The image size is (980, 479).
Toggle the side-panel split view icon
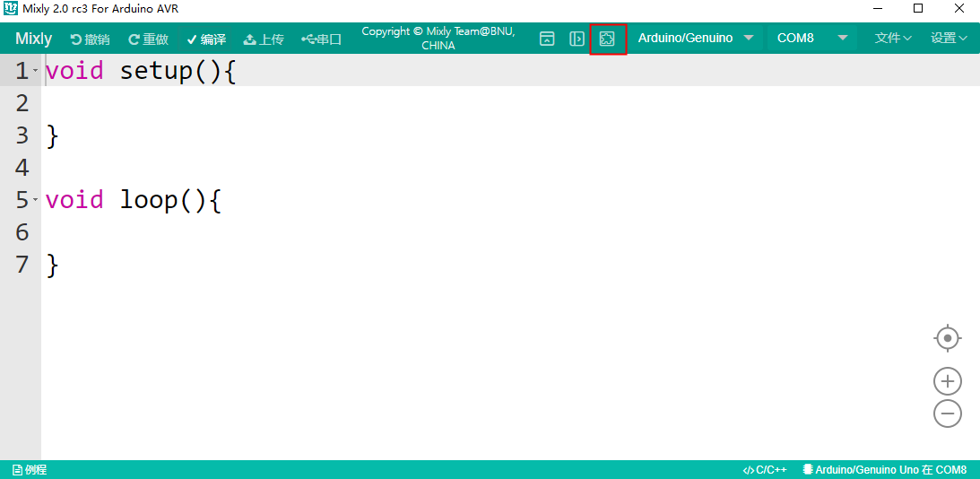coord(577,39)
